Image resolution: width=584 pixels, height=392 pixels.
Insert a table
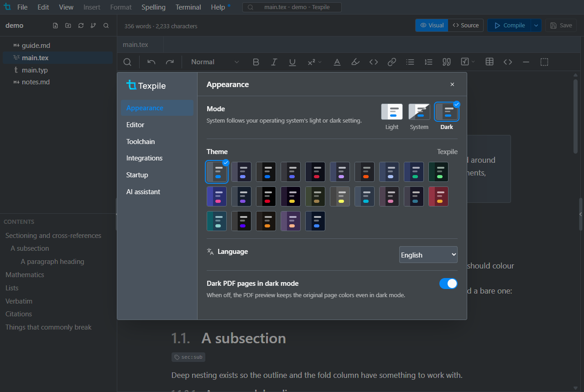[490, 62]
